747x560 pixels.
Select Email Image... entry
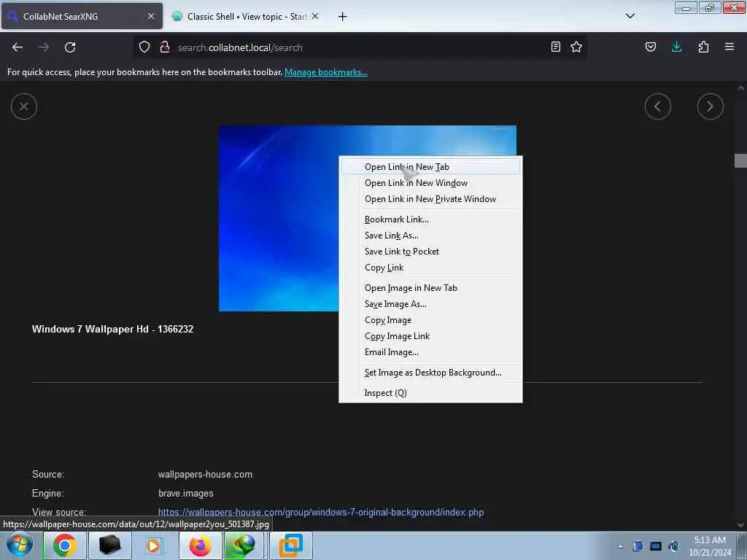click(x=430, y=352)
